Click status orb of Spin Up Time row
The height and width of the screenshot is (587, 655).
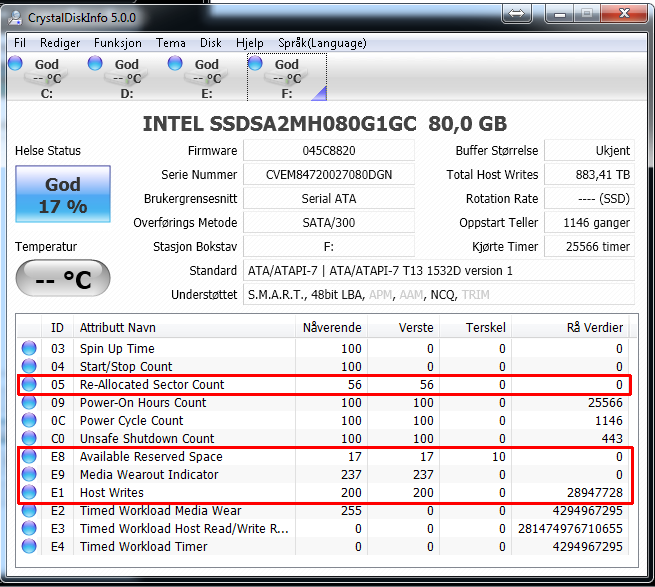pos(29,348)
